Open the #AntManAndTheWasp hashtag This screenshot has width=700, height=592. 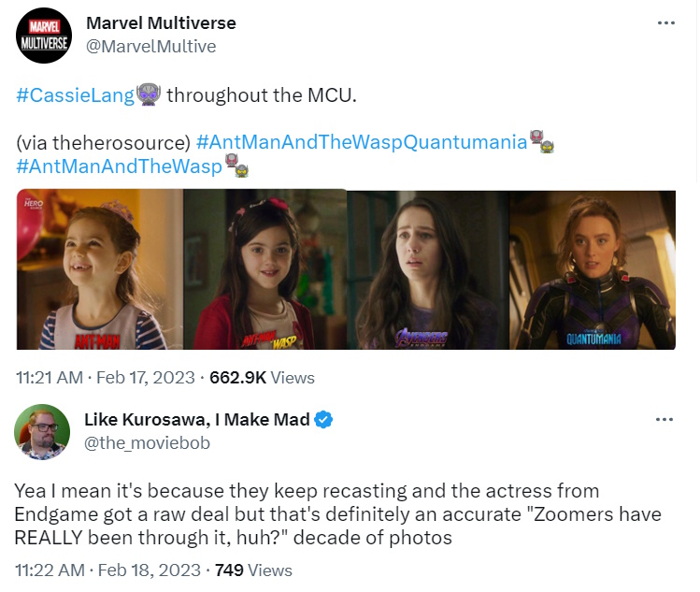(119, 166)
